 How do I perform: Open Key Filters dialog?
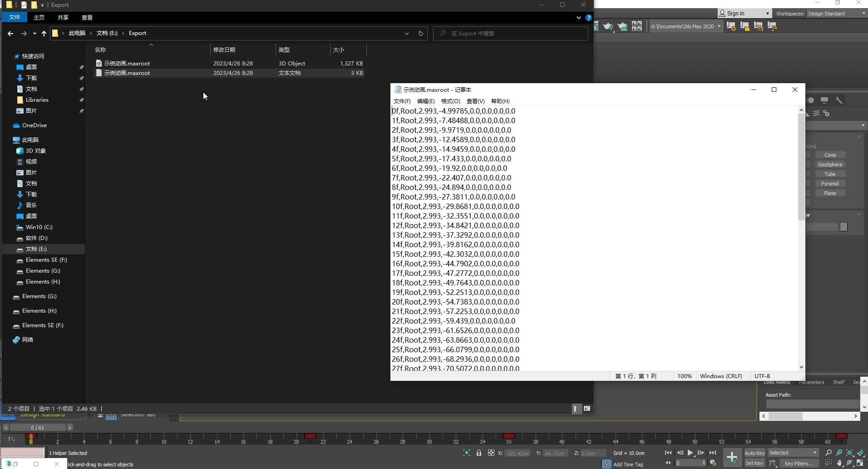click(799, 463)
